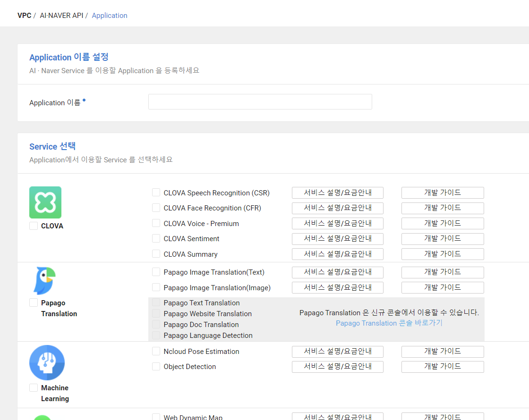Focus the Application 이름 input field
Viewport: 529px width, 420px height.
coord(260,102)
